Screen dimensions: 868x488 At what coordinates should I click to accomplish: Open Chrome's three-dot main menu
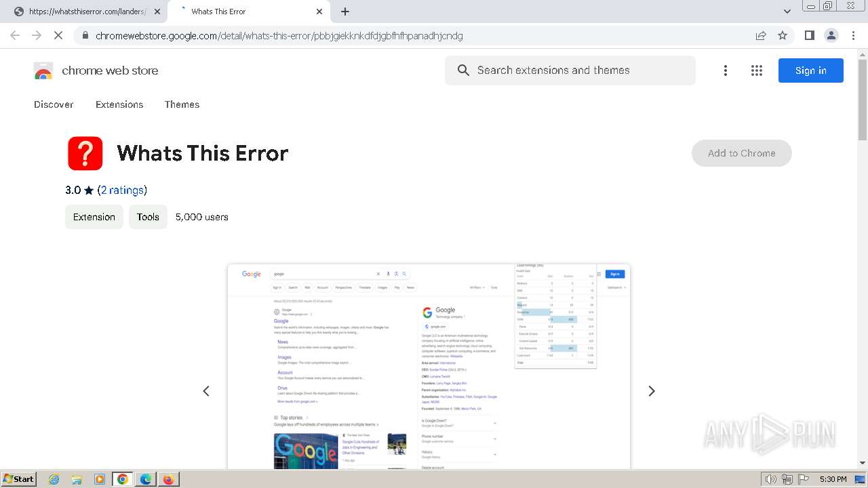(853, 35)
